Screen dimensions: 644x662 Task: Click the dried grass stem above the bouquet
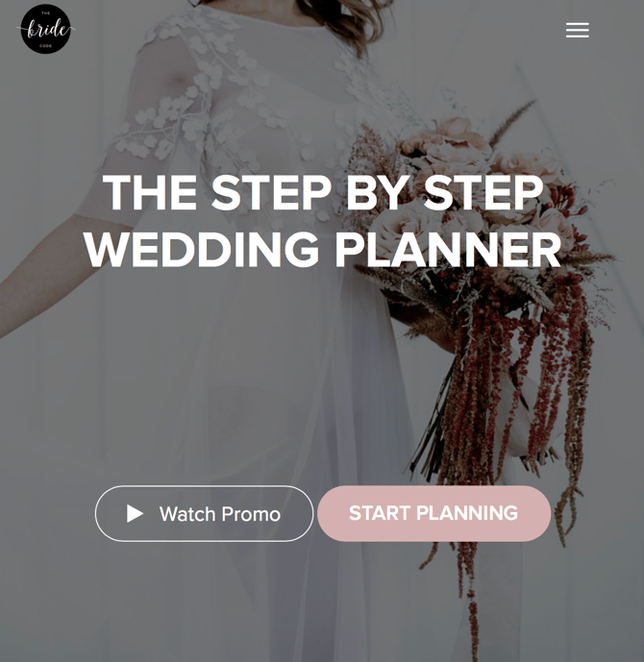click(513, 122)
